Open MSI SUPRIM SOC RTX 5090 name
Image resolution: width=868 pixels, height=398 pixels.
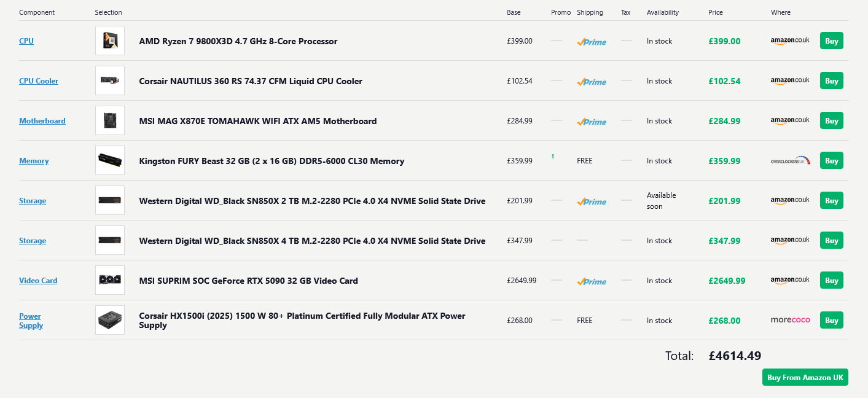pos(249,281)
